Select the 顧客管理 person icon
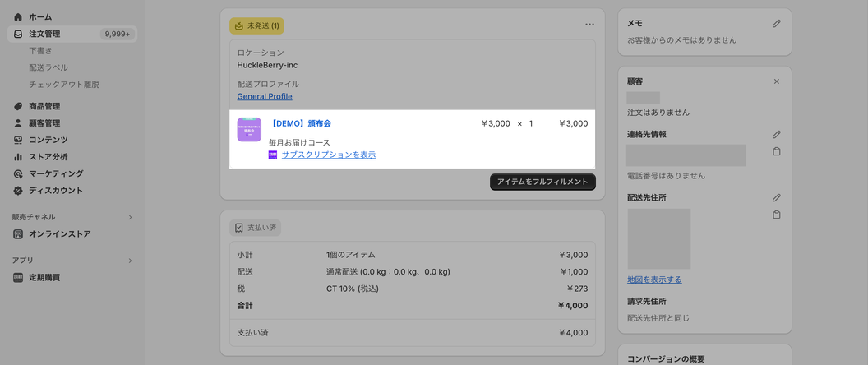Viewport: 868px width, 365px height. coord(18,123)
